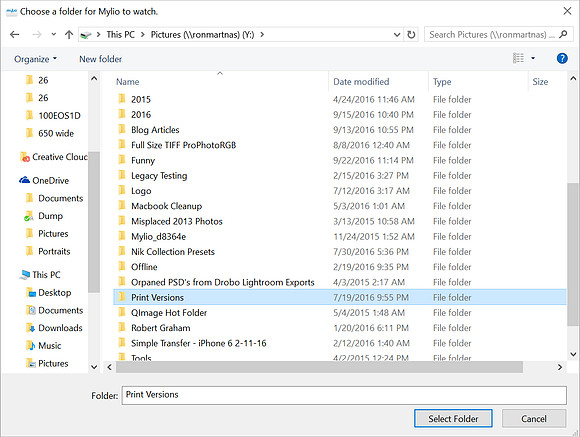Expand chevron after This PC breadcrumb
Viewport: 580px width, 437px height.
tap(142, 35)
